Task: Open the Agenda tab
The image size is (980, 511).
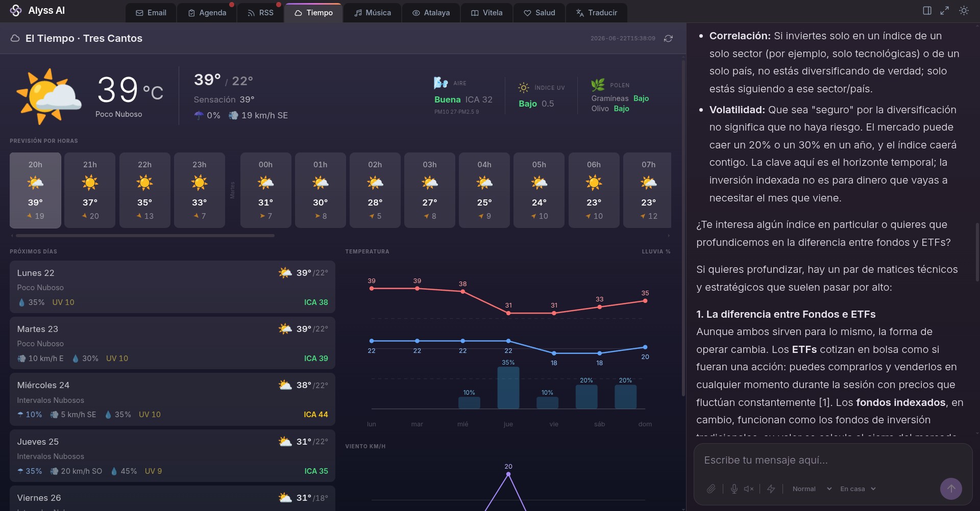Action: pyautogui.click(x=207, y=13)
